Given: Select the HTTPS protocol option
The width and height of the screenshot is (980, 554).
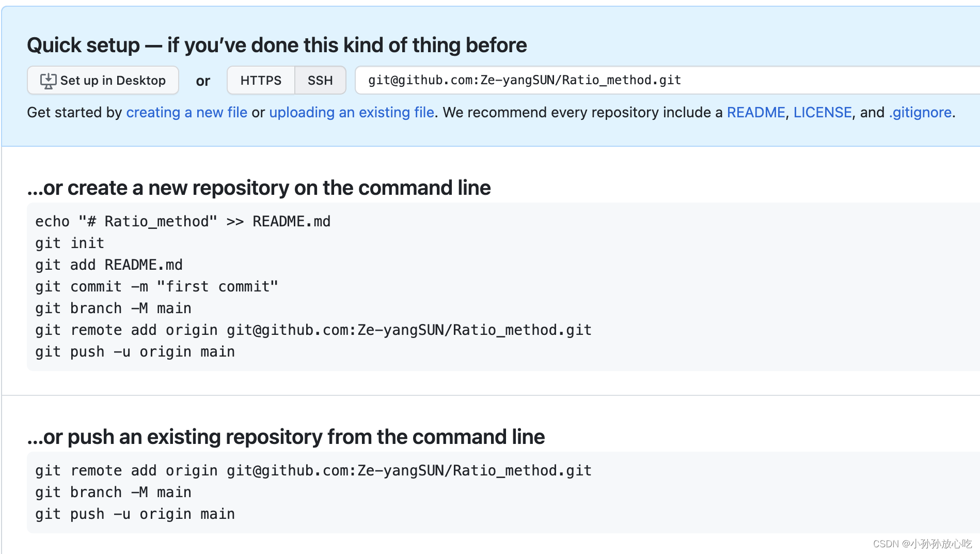Looking at the screenshot, I should pos(261,80).
